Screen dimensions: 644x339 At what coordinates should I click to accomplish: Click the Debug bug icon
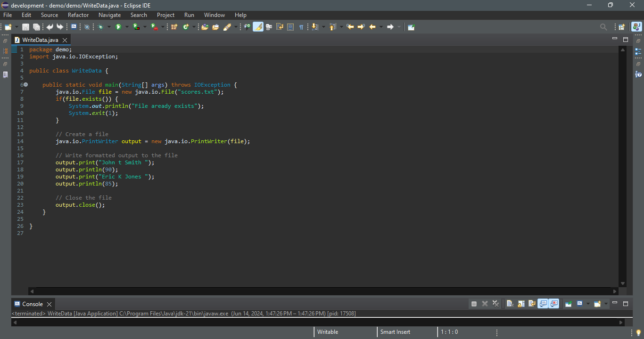point(100,27)
